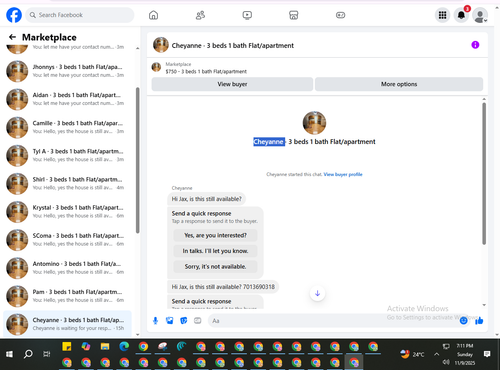
Task: Open Aidan conversation in chat list
Action: coord(67,99)
